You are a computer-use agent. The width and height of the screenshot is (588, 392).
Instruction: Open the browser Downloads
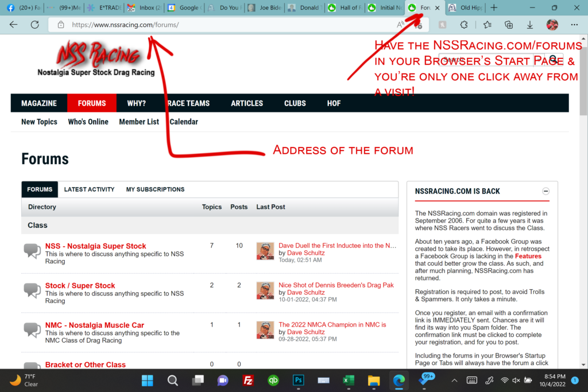click(530, 25)
